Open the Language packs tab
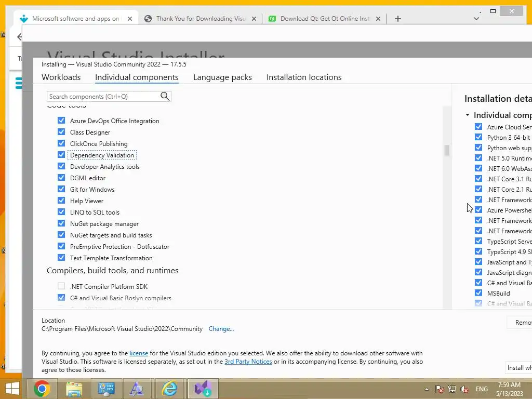The image size is (532, 399). pos(222,77)
